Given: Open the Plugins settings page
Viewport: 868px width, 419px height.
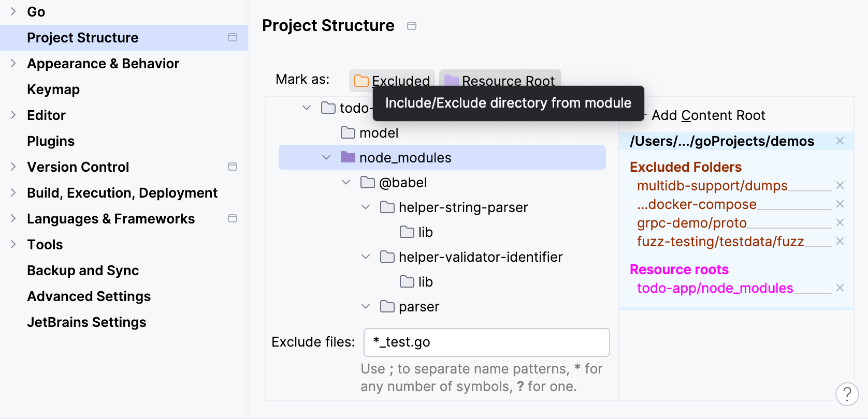Looking at the screenshot, I should [51, 141].
